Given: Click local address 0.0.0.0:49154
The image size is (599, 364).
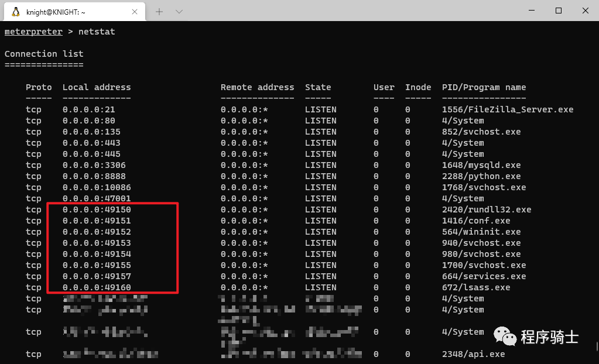Looking at the screenshot, I should click(x=97, y=253).
